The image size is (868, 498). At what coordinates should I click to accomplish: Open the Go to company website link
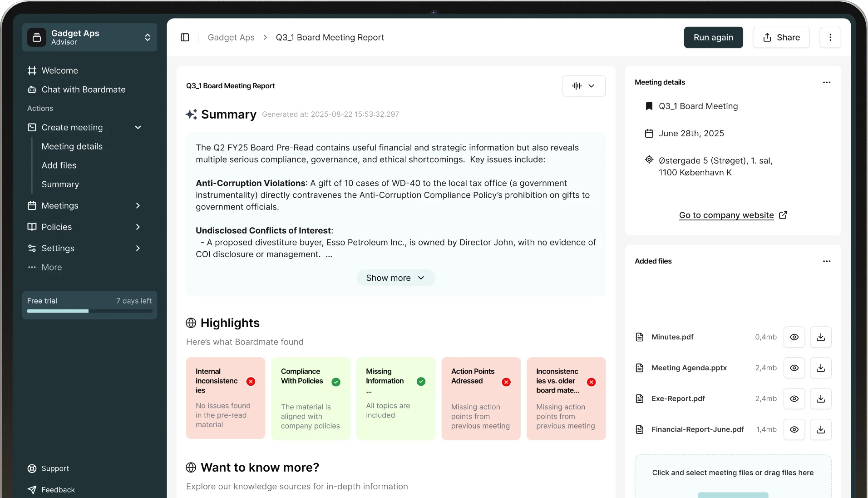click(x=726, y=215)
